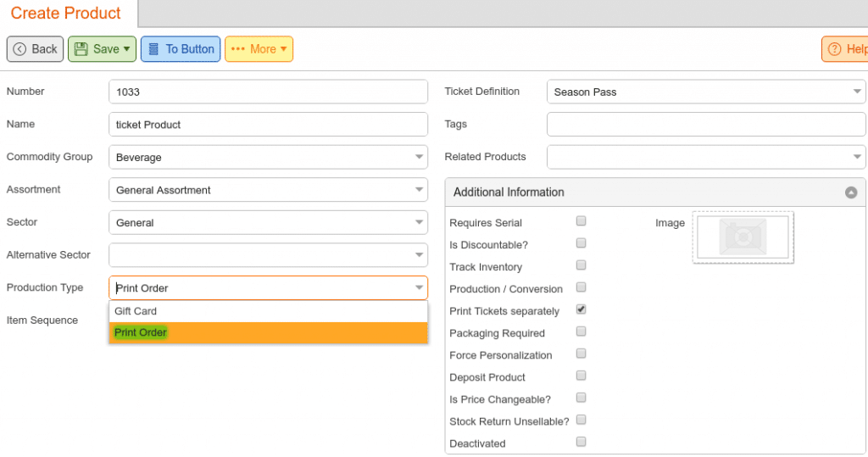
Task: Click the Tags input field
Action: (x=706, y=124)
